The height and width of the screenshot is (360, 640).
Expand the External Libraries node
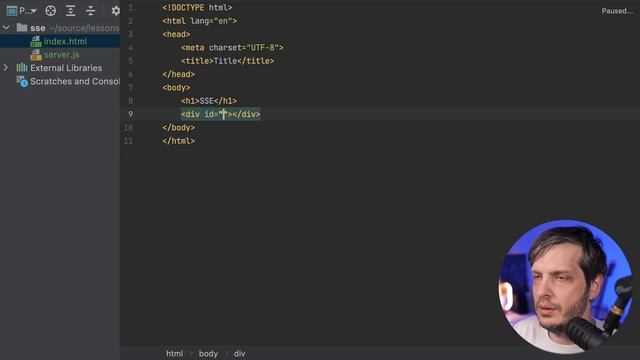6,68
